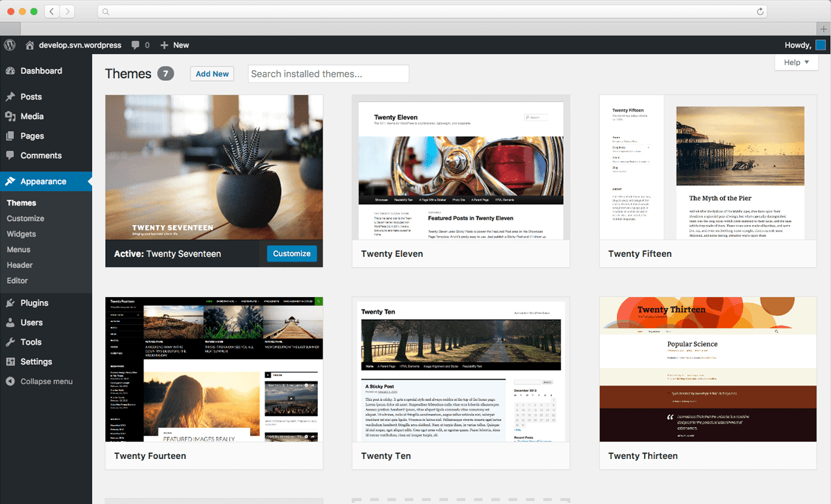
Task: Open the Widgets submenu link
Action: (x=21, y=234)
